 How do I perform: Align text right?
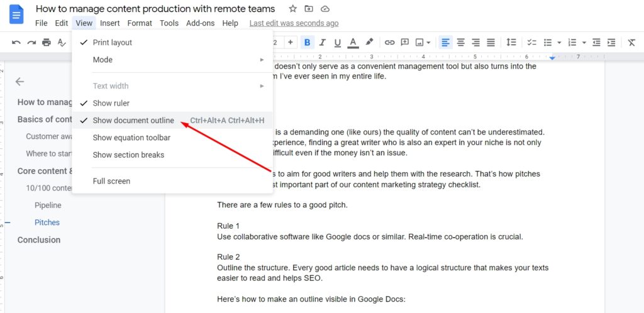(475, 42)
